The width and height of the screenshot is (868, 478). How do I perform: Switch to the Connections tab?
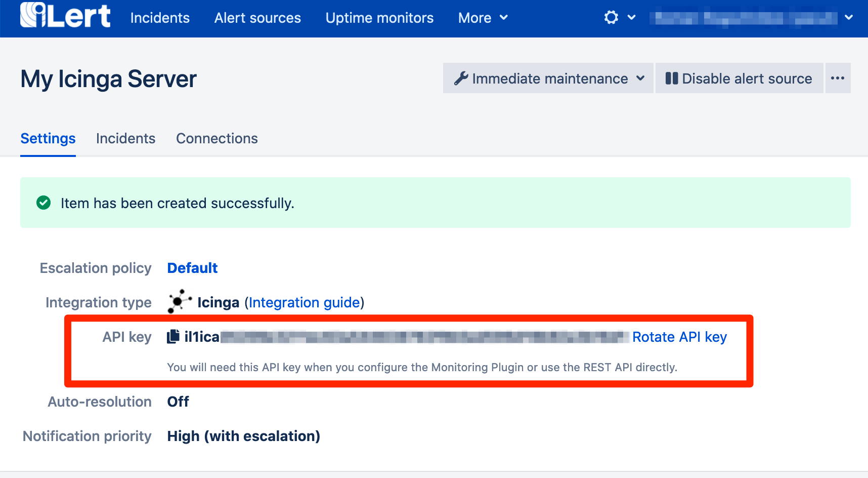217,139
